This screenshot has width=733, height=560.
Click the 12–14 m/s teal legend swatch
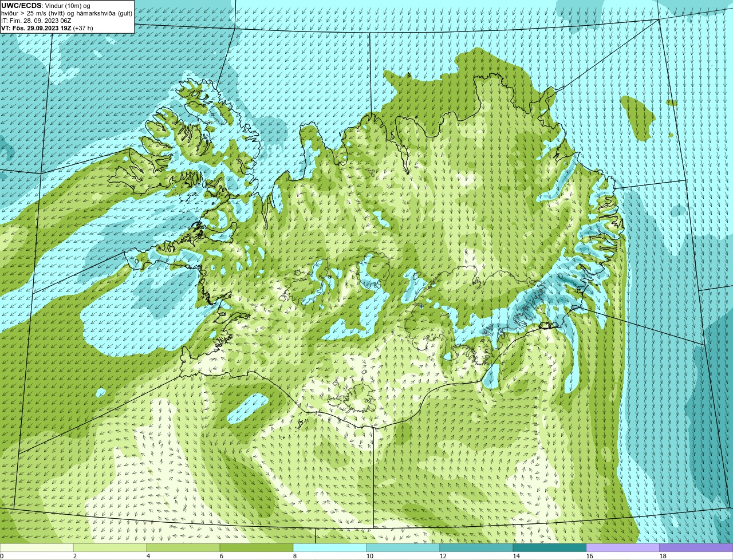click(476, 548)
